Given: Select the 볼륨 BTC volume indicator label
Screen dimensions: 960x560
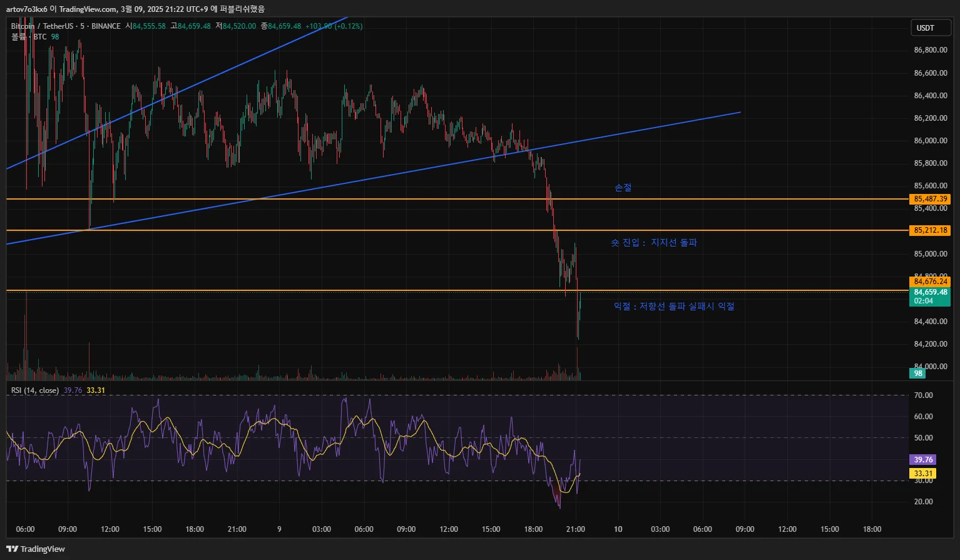Looking at the screenshot, I should point(29,37).
